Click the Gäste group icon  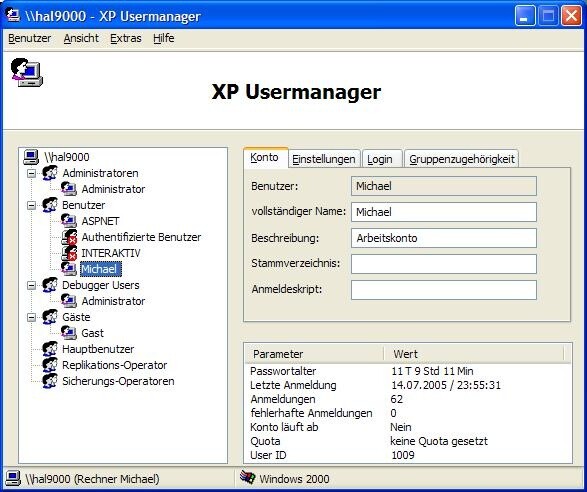click(x=50, y=317)
